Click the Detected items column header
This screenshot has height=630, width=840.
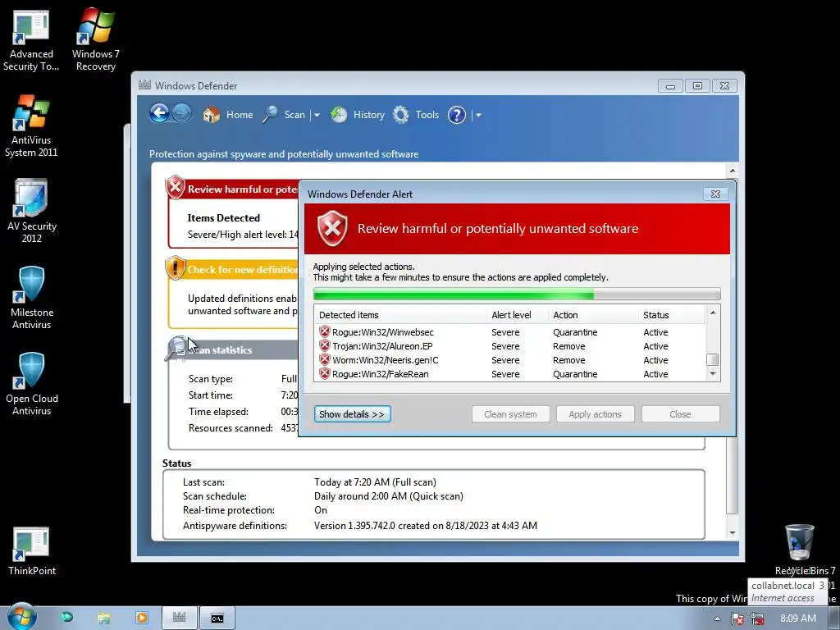(x=400, y=315)
